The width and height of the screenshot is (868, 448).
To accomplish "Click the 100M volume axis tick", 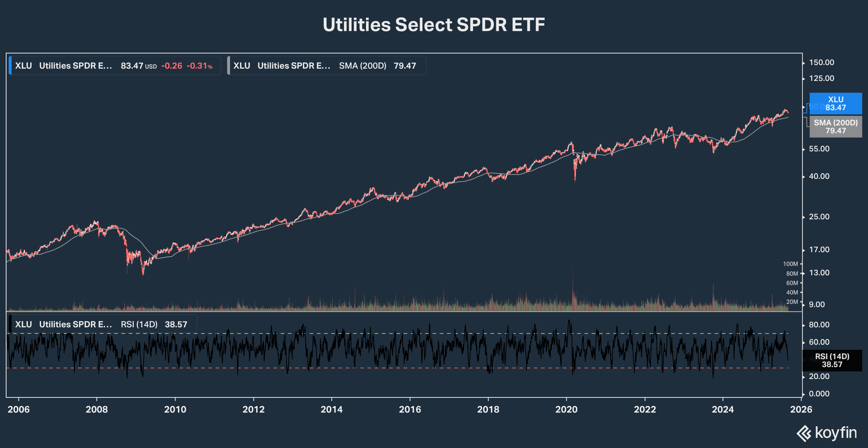I will [790, 264].
